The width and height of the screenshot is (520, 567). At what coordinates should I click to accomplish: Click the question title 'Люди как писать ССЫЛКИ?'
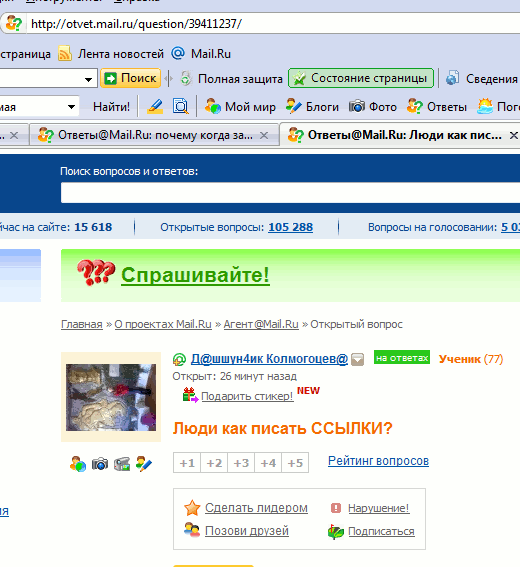click(282, 429)
